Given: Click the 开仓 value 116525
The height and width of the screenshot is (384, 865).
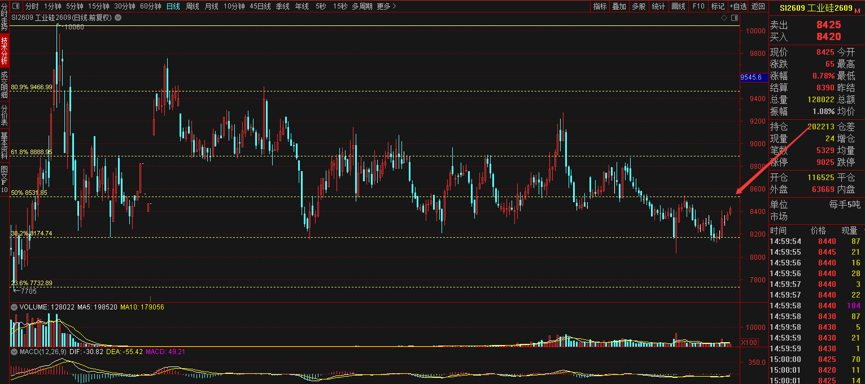Looking at the screenshot, I should tap(821, 178).
